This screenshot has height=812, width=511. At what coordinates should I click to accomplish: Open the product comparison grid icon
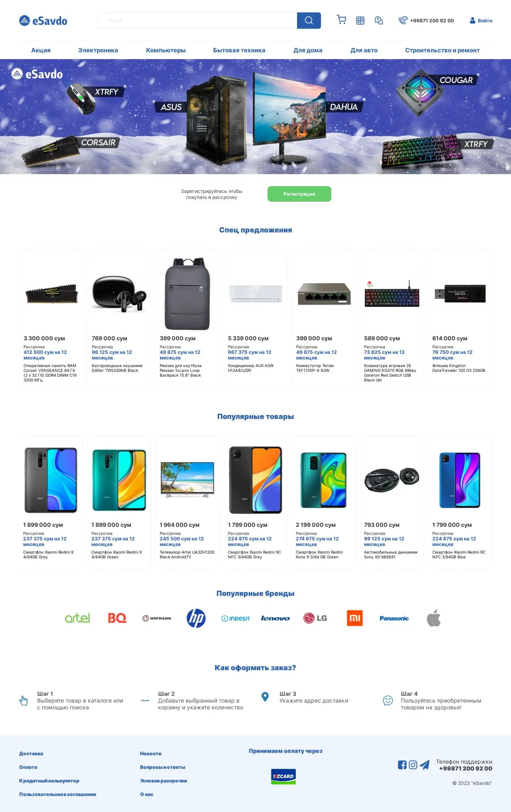pyautogui.click(x=360, y=21)
